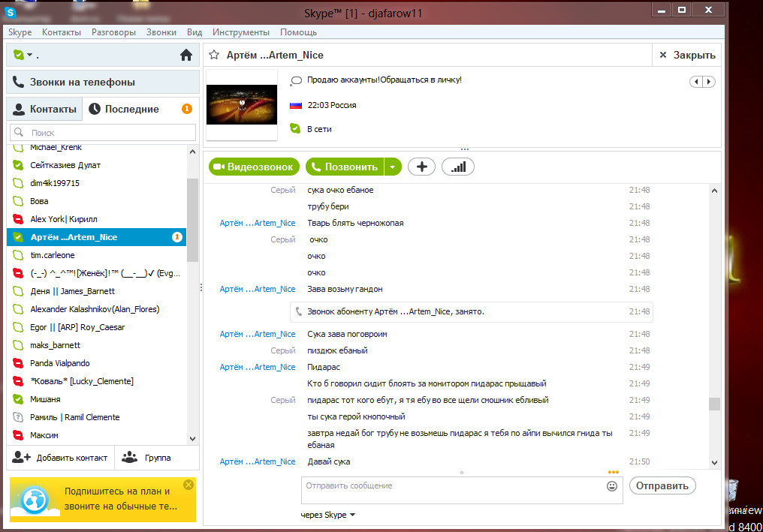Open the Инструменты menu

coord(241,32)
